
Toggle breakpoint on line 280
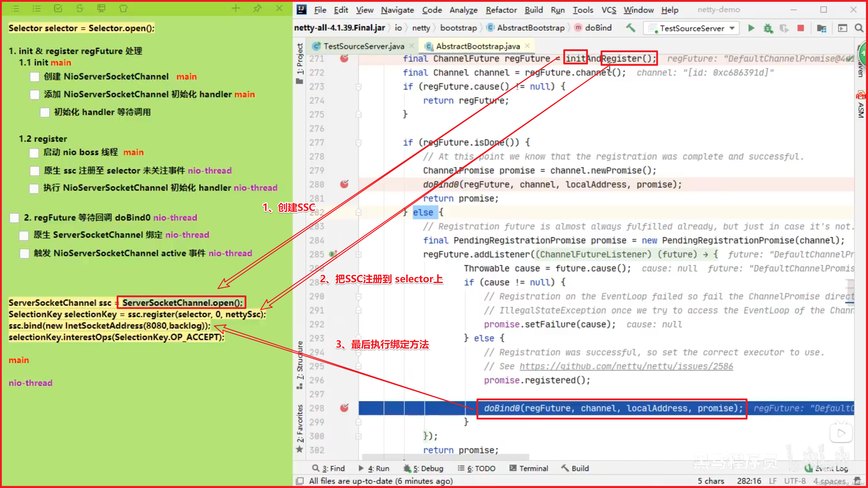point(344,184)
